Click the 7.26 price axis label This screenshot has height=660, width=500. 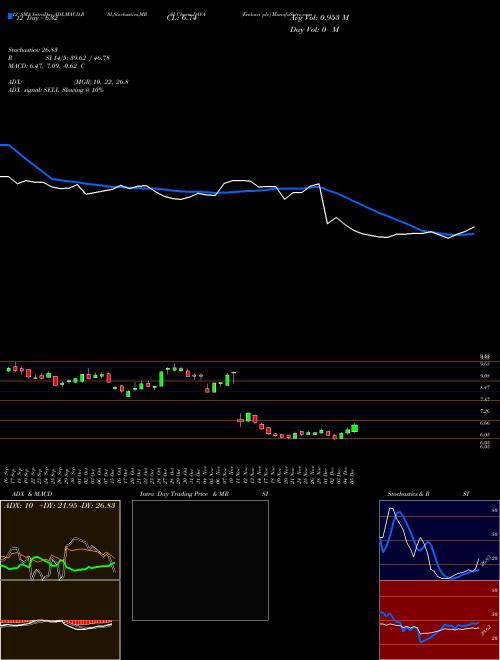484,411
